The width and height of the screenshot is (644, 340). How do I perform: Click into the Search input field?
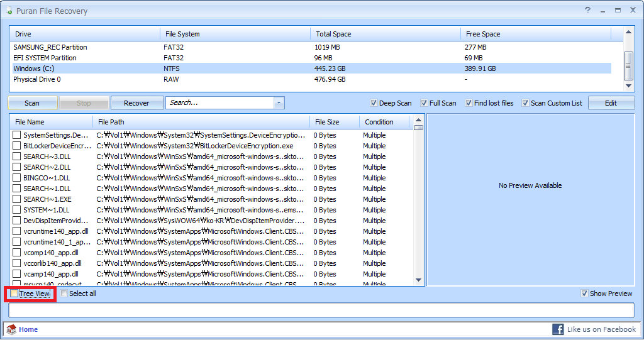coord(221,102)
